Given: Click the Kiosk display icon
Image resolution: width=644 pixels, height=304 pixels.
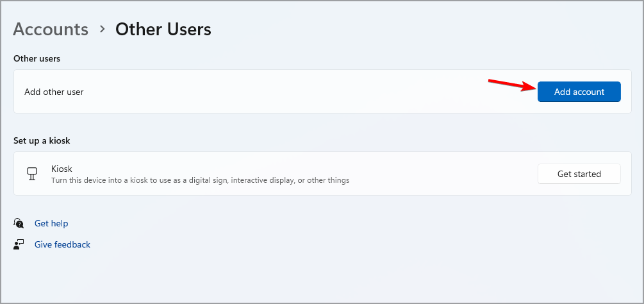Looking at the screenshot, I should tap(30, 174).
